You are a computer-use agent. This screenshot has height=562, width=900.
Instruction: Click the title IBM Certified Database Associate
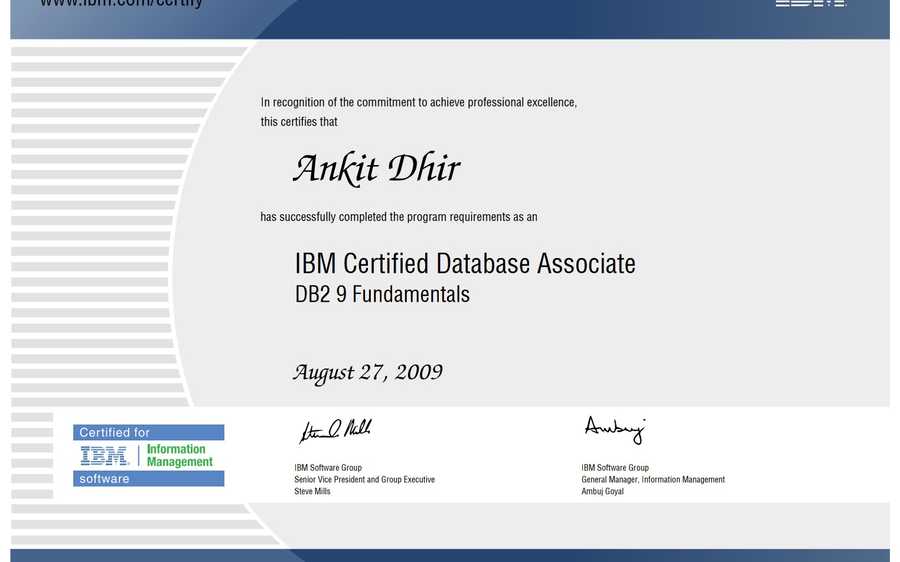[465, 263]
